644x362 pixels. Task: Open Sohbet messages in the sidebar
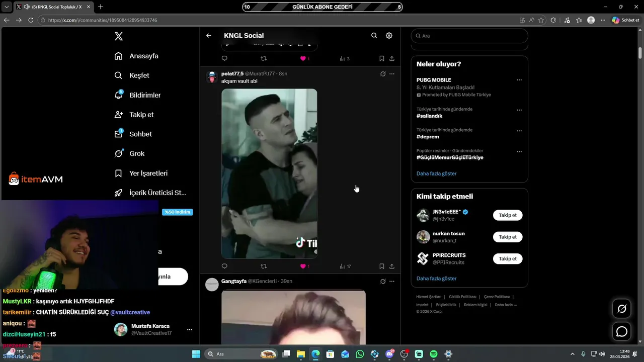[133, 134]
